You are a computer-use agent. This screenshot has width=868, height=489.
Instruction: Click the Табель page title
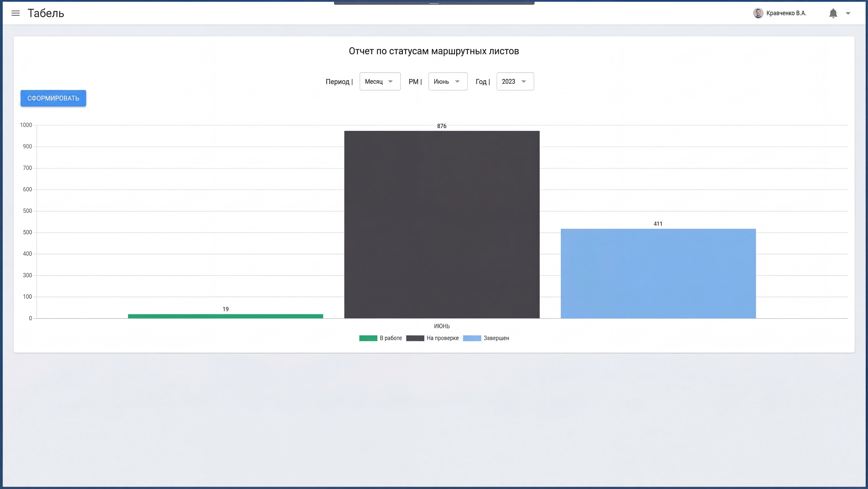(x=46, y=13)
